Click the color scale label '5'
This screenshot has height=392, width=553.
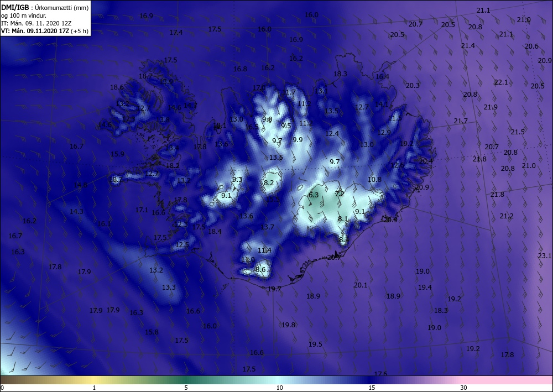(186, 388)
